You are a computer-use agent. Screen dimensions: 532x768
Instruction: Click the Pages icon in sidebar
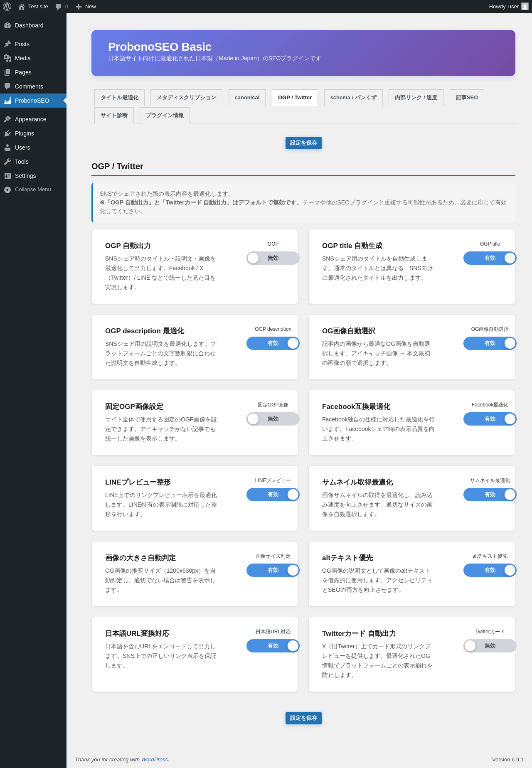click(7, 72)
